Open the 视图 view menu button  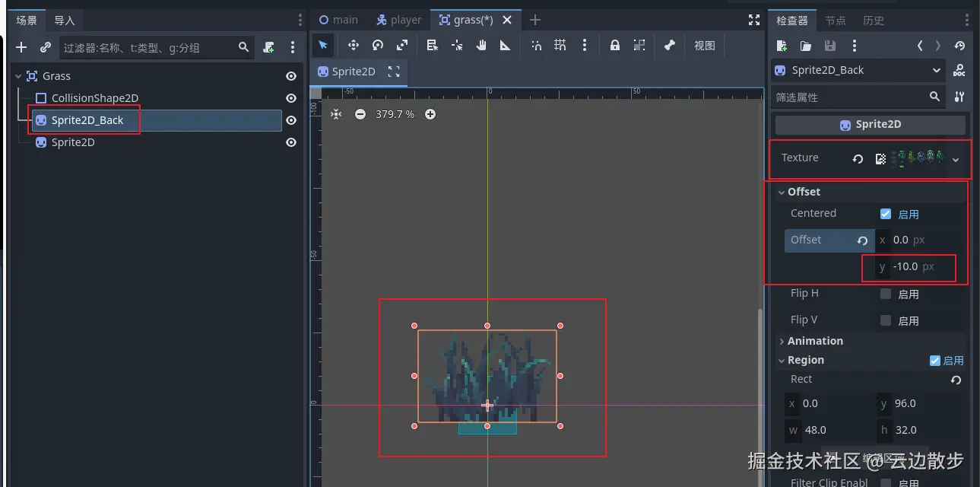click(x=704, y=46)
